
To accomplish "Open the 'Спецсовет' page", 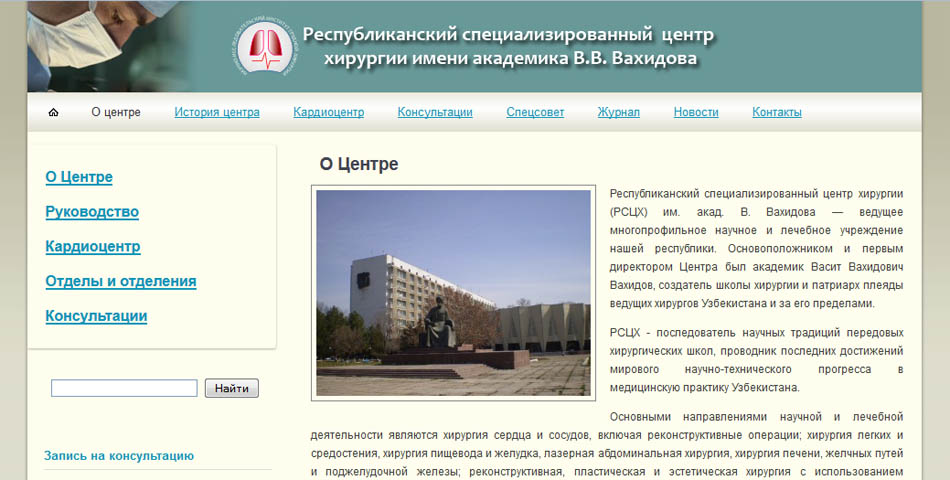I will (x=535, y=112).
